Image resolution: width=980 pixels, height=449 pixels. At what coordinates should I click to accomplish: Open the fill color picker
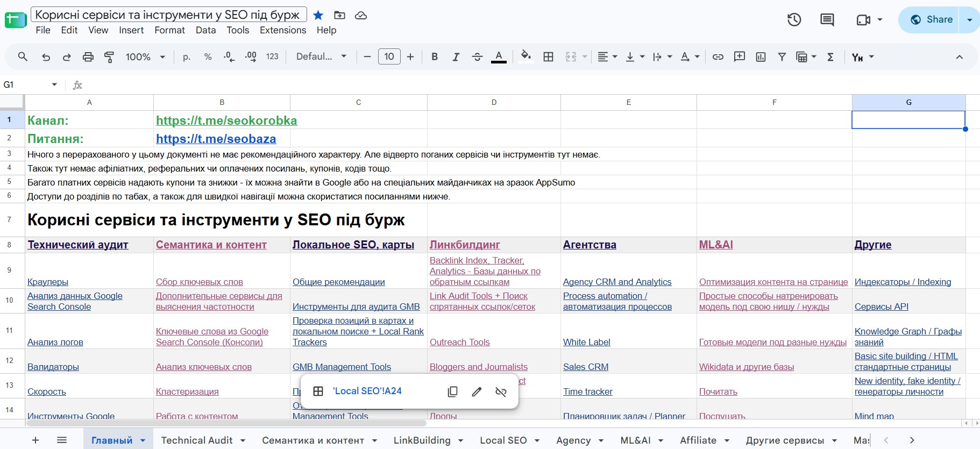pos(527,56)
